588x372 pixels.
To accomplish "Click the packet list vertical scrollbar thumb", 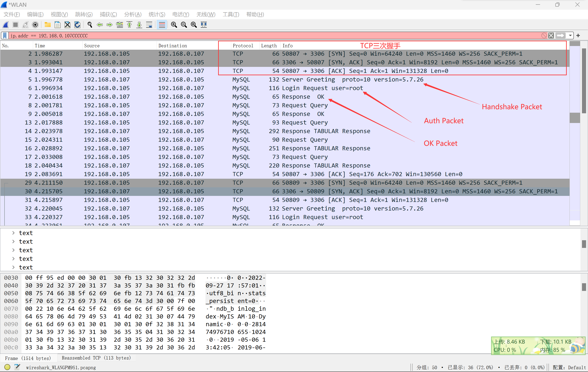I will point(584,81).
